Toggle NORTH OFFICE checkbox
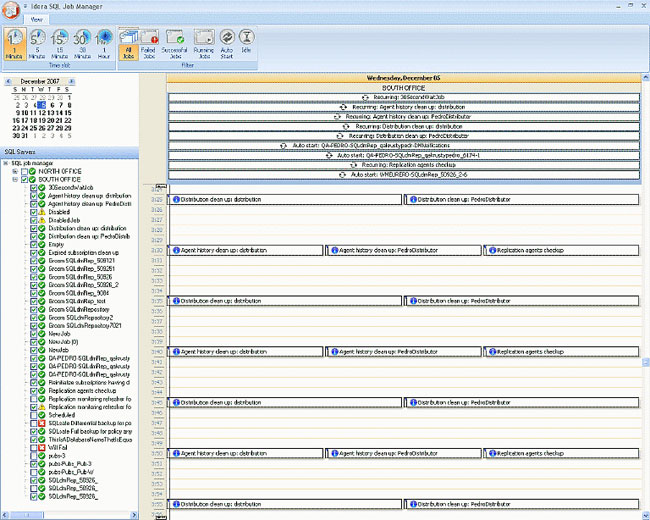This screenshot has height=520, width=650. 24,171
